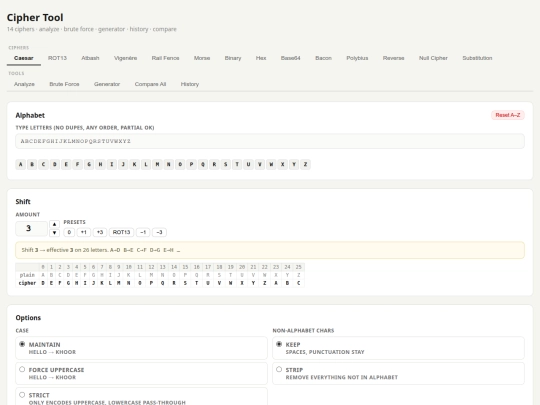Switch to the Hex tab
The width and height of the screenshot is (540, 405).
pyautogui.click(x=261, y=58)
